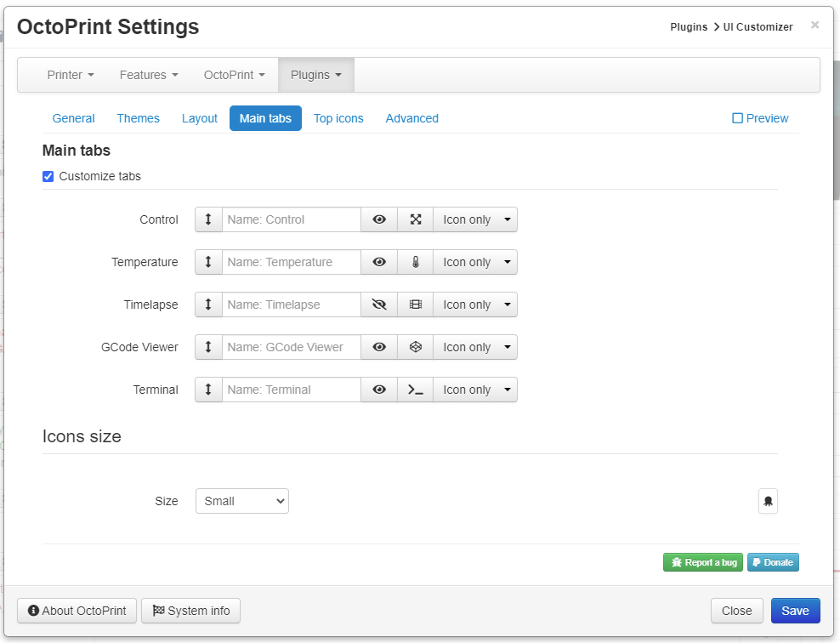Switch to the Advanced tab
This screenshot has height=643, width=840.
click(412, 118)
